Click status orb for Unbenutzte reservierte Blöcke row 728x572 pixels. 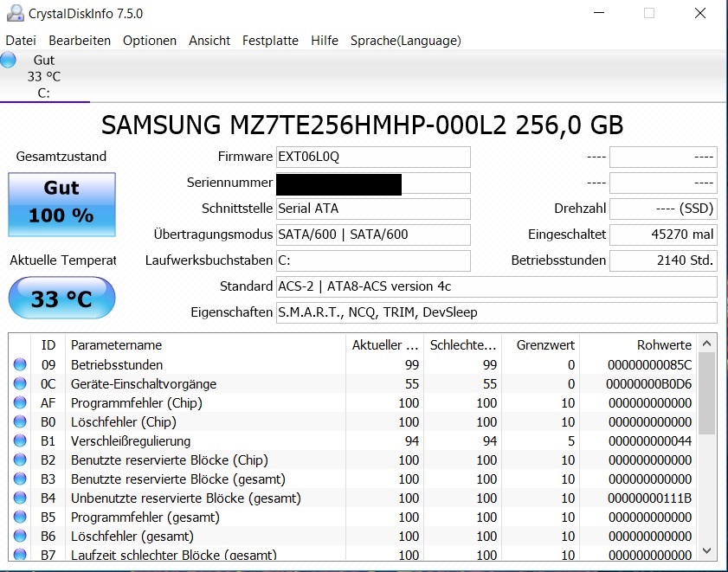point(20,498)
